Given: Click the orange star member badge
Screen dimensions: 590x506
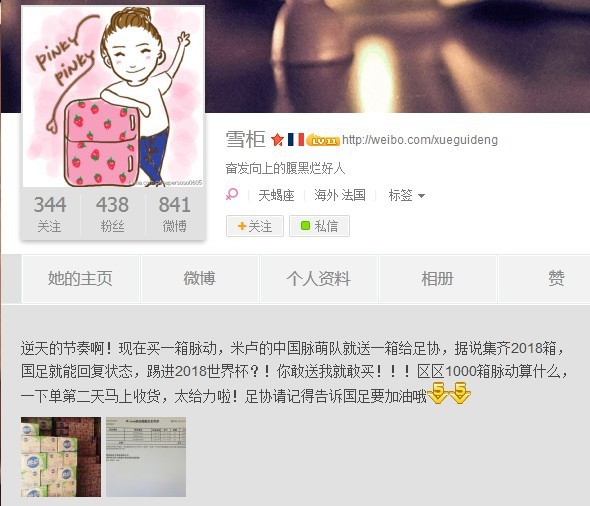Looking at the screenshot, I should point(277,140).
